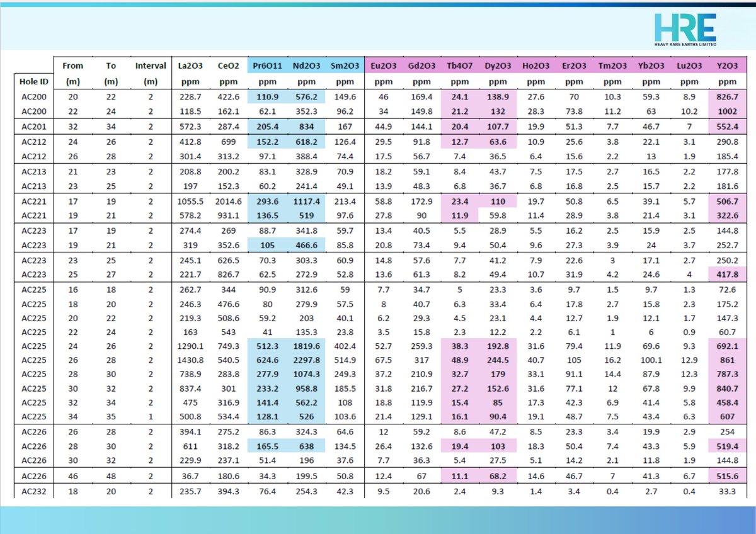Image resolution: width=756 pixels, height=534 pixels.
Task: Click the 'Yb2O3' column header
Action: [651, 65]
